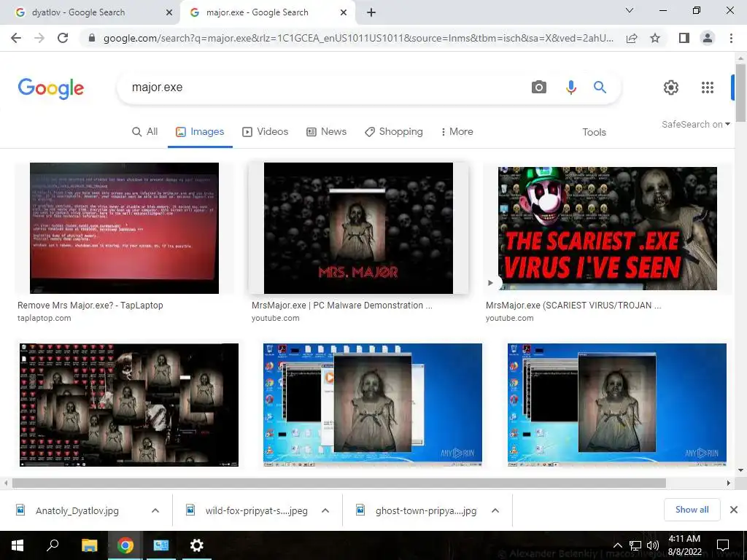Open the Windows Start menu
747x560 pixels.
pos(18,545)
